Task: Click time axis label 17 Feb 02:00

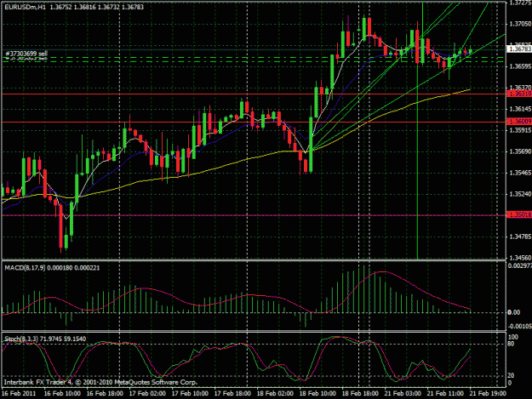Action: pyautogui.click(x=147, y=394)
